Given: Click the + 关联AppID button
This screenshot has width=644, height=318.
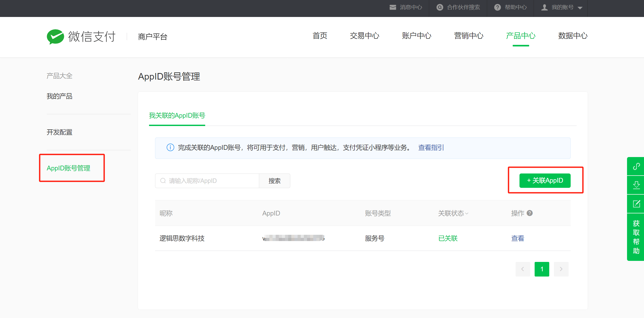Looking at the screenshot, I should click(545, 181).
